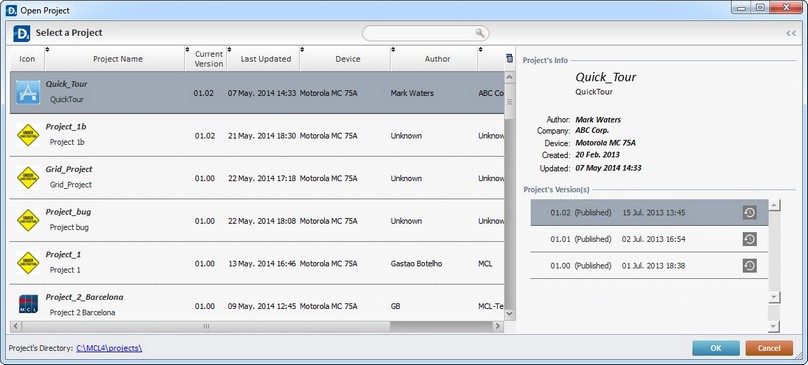This screenshot has height=365, width=808.
Task: Select the Project_1 project name
Action: point(63,255)
